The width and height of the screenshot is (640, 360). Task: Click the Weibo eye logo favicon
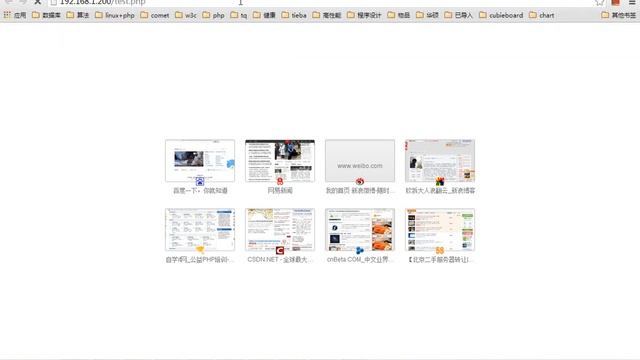pyautogui.click(x=360, y=181)
